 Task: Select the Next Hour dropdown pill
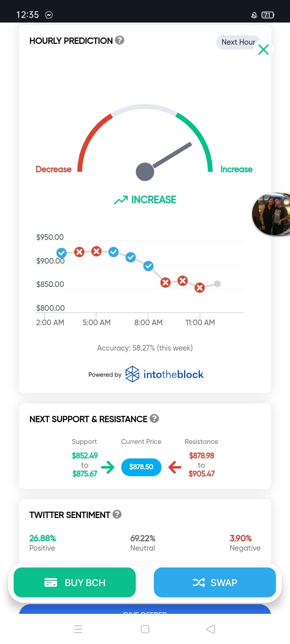tap(238, 42)
